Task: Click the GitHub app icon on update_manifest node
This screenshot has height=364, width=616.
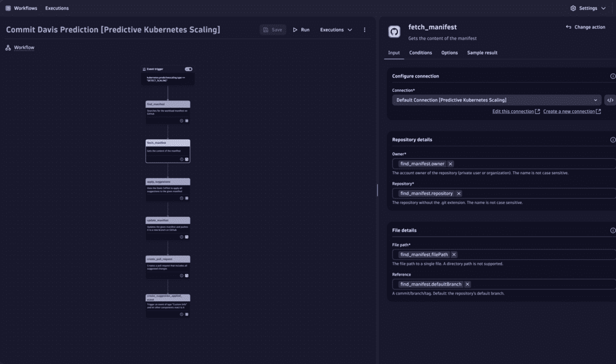Action: 187,237
